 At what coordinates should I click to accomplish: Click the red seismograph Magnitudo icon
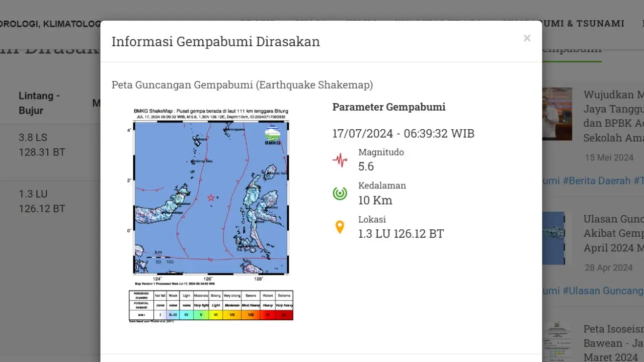tap(340, 160)
